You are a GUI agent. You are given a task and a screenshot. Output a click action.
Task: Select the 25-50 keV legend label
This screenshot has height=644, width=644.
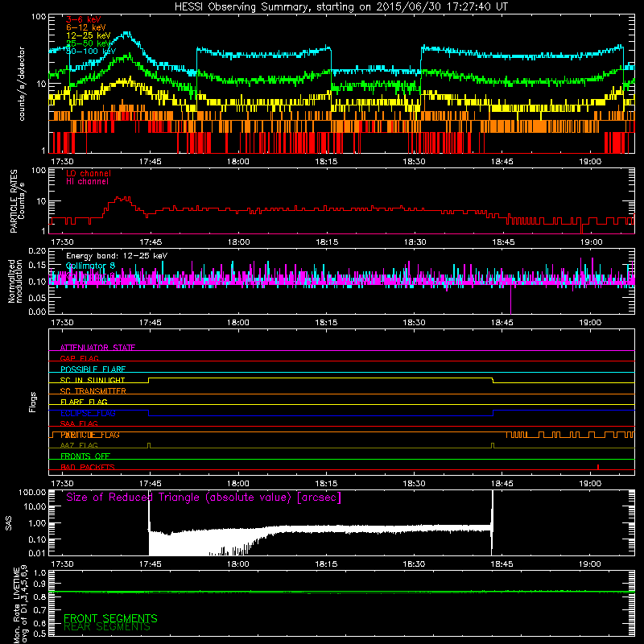pos(88,43)
